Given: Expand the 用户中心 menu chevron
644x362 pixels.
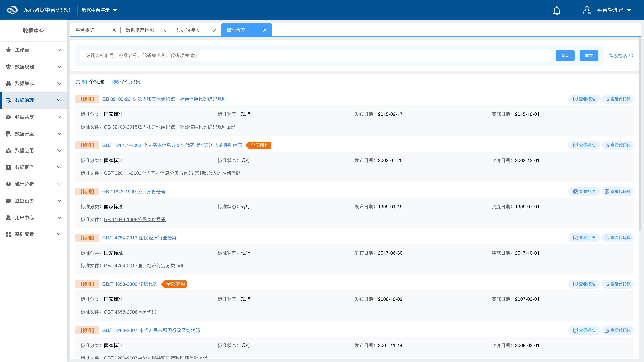Looking at the screenshot, I should click(x=59, y=217).
